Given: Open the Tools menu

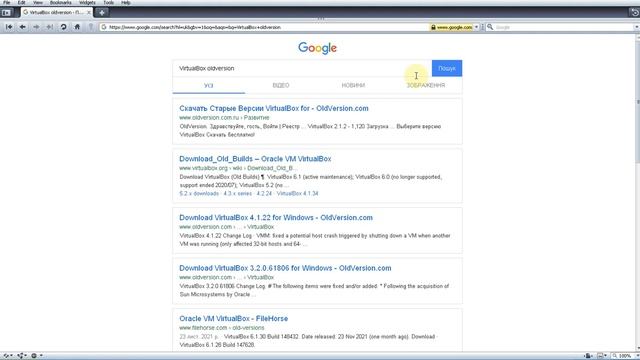Looking at the screenshot, I should tap(109, 2).
